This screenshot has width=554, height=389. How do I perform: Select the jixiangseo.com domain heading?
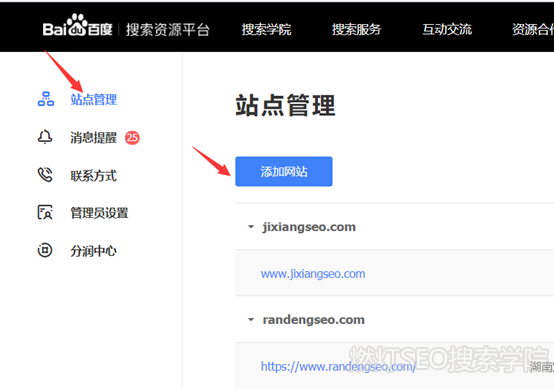click(x=309, y=227)
